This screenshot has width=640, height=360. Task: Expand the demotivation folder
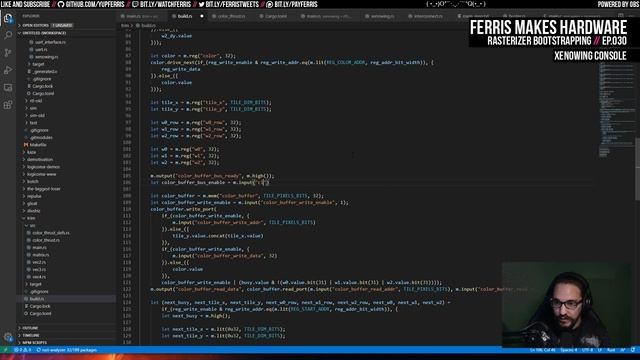click(40, 160)
